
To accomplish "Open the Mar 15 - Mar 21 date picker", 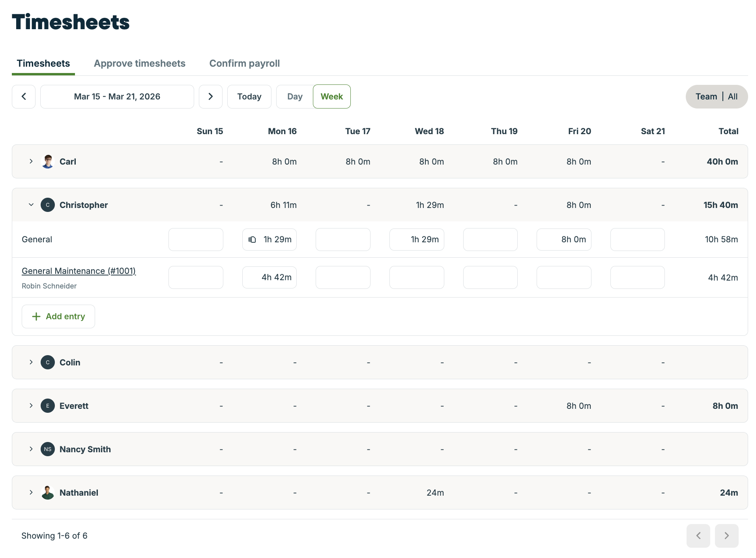I will (x=117, y=97).
